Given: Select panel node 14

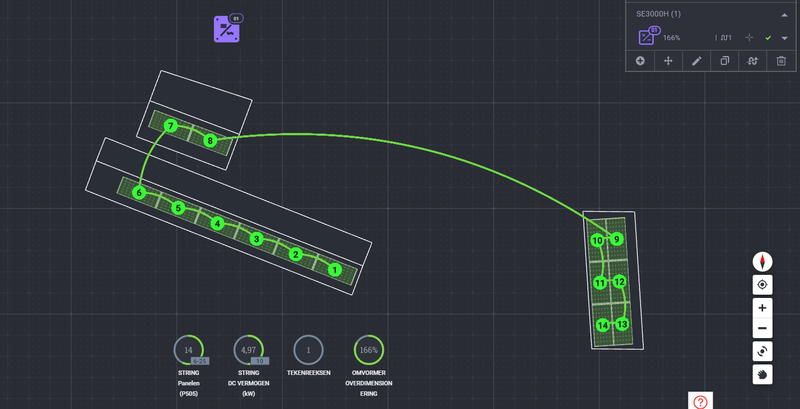Looking at the screenshot, I should click(603, 325).
